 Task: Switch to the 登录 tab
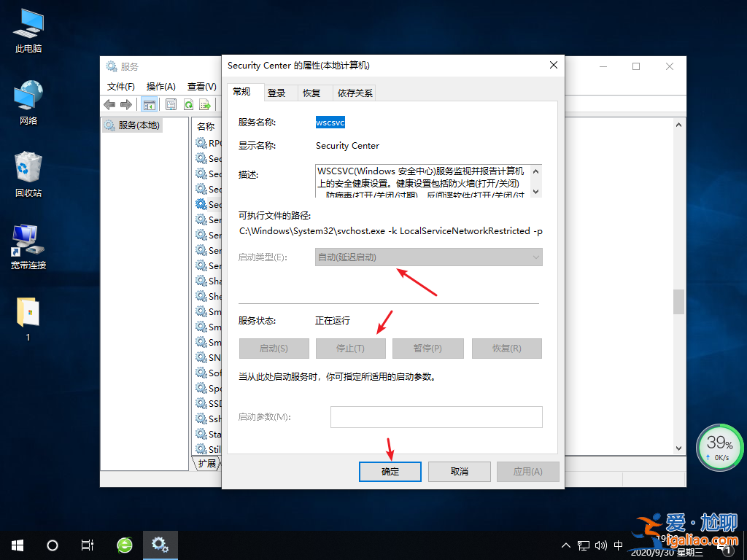pyautogui.click(x=276, y=93)
